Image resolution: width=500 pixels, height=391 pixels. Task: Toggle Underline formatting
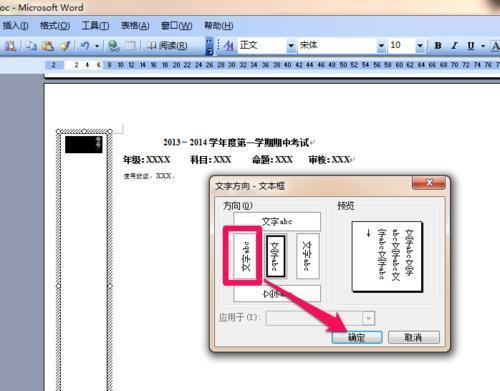pyautogui.click(x=470, y=46)
